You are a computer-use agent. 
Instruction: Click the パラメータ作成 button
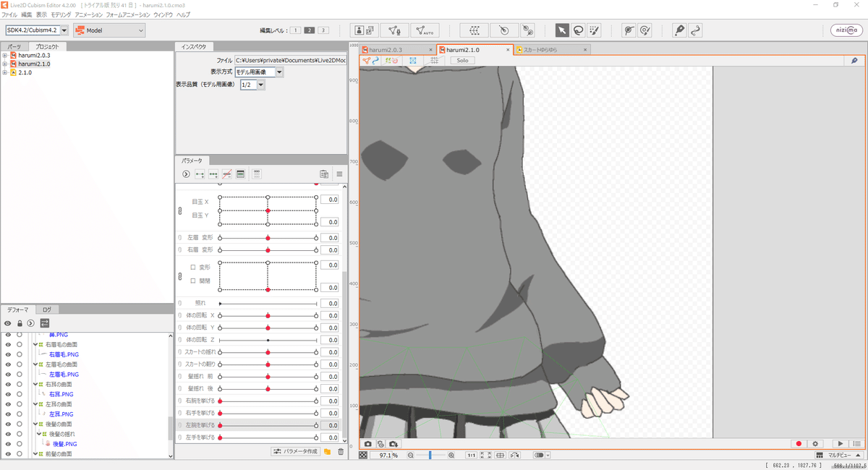(296, 451)
